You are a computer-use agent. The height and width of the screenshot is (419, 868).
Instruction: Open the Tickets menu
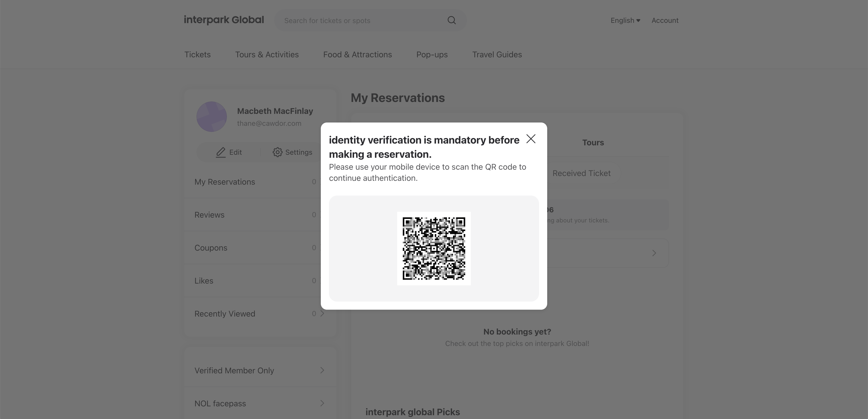click(197, 55)
